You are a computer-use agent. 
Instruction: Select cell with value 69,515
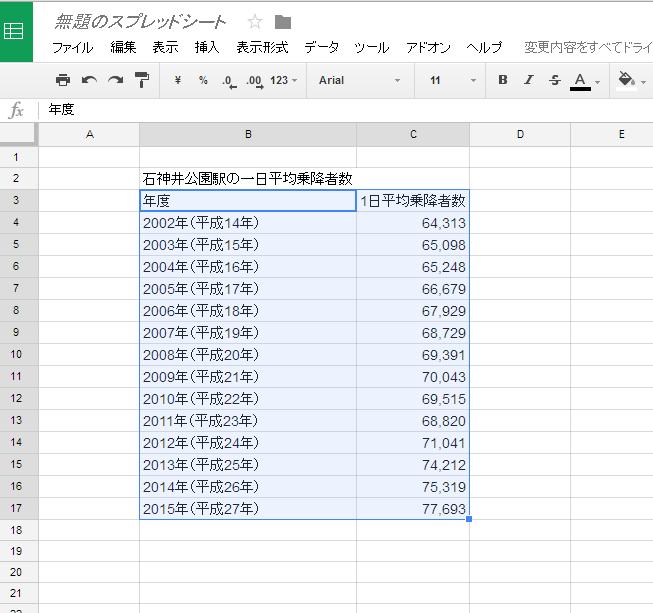(x=413, y=399)
